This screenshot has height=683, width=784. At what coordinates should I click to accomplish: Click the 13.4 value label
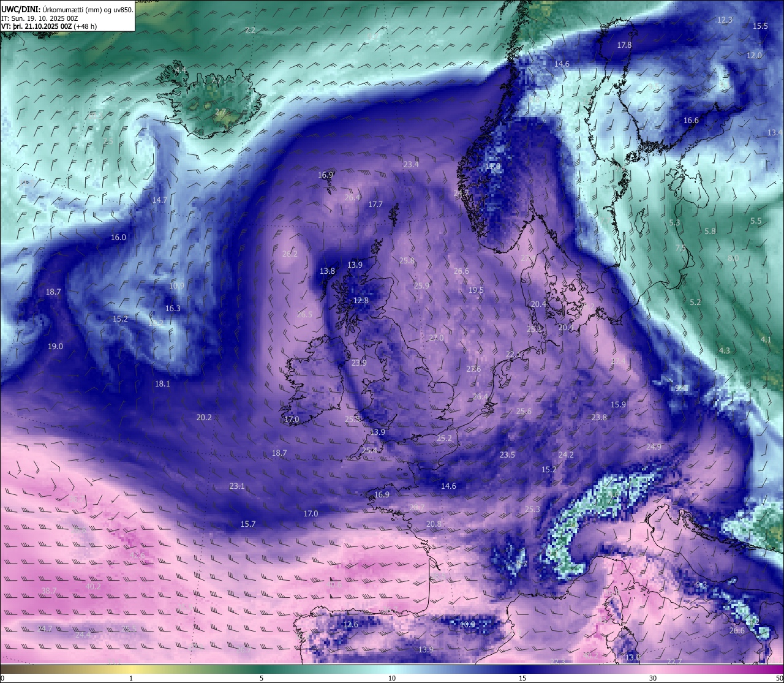775,133
